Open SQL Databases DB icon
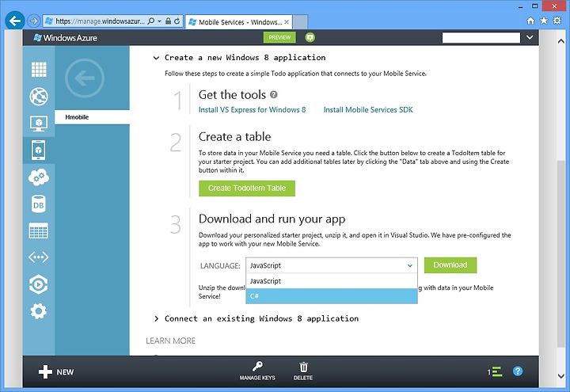570x392 pixels. pos(39,204)
